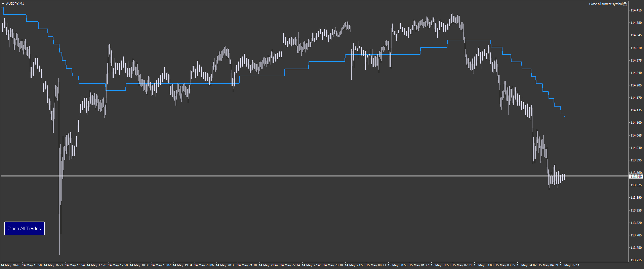
Task: Select the 14 May 16:22 time marker
Action: coord(53,265)
